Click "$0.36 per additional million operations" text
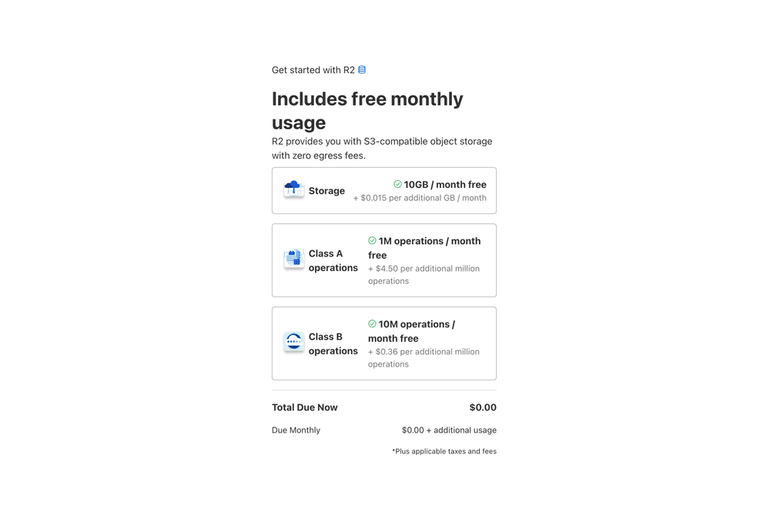This screenshot has height=532, width=770. [423, 358]
